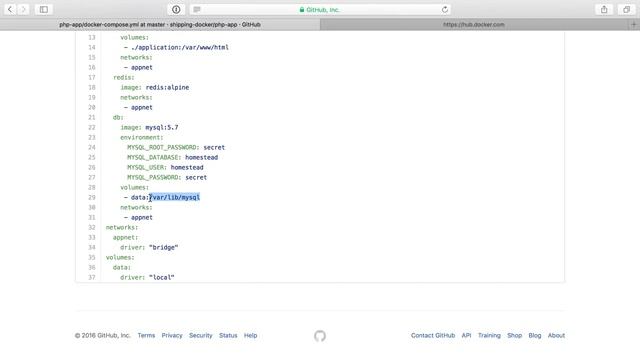Toggle the Safari sidebar button
640x360 pixels.
(x=44, y=9)
